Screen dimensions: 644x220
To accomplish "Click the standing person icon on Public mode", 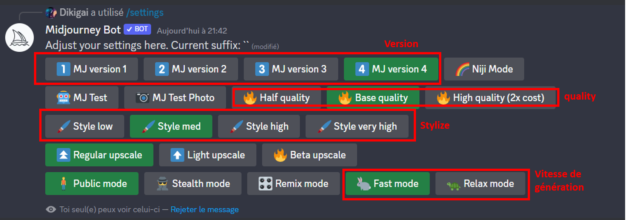I will tap(63, 183).
